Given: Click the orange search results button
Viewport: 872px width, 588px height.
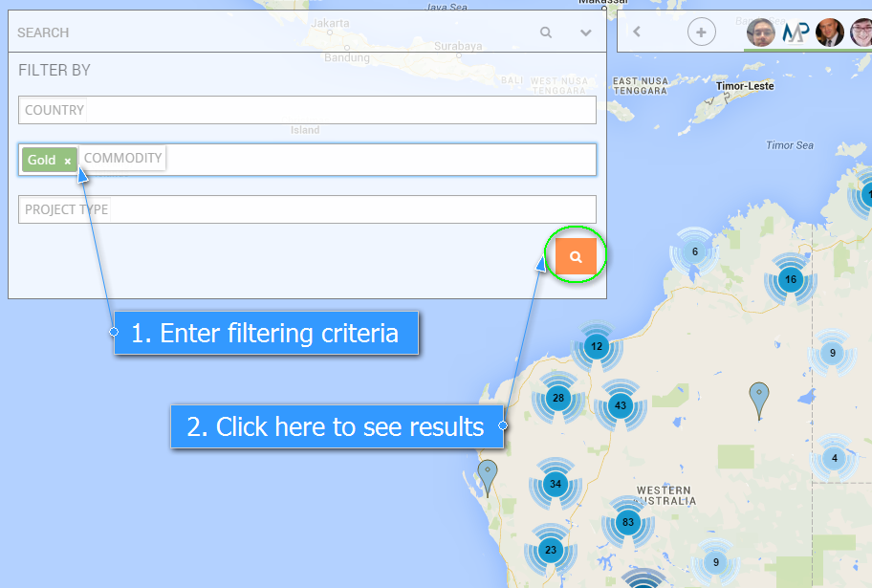Looking at the screenshot, I should point(576,256).
